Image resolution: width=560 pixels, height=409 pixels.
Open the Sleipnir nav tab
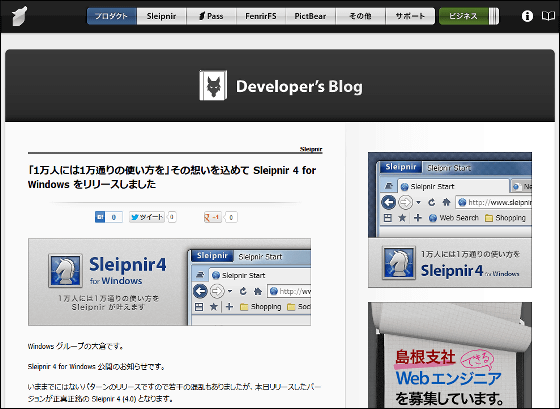pyautogui.click(x=161, y=16)
